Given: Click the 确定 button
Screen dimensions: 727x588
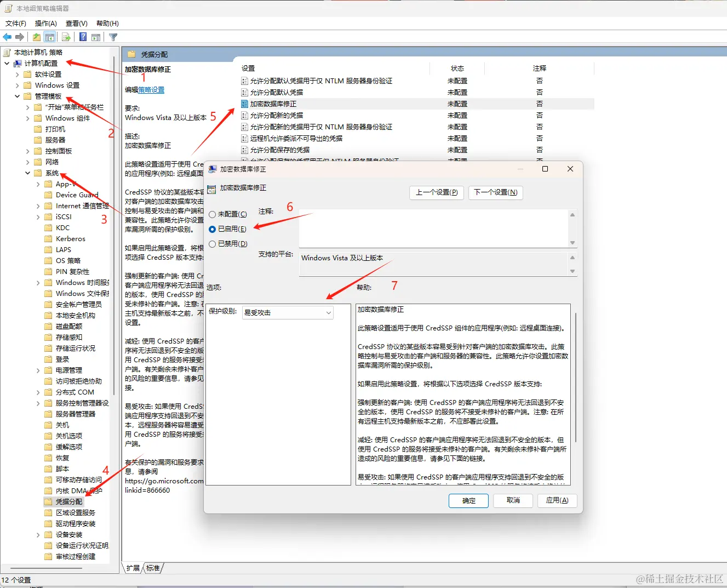Looking at the screenshot, I should point(469,501).
